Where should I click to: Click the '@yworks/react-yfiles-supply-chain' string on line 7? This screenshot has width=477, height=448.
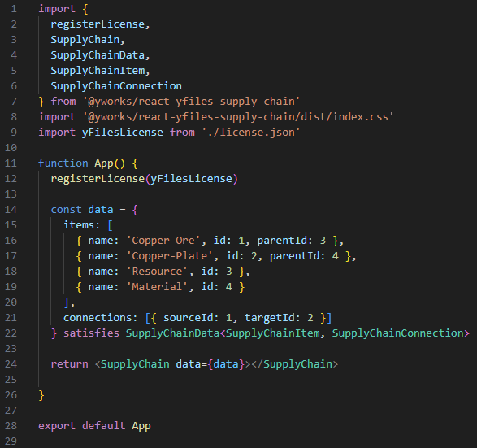pos(191,102)
